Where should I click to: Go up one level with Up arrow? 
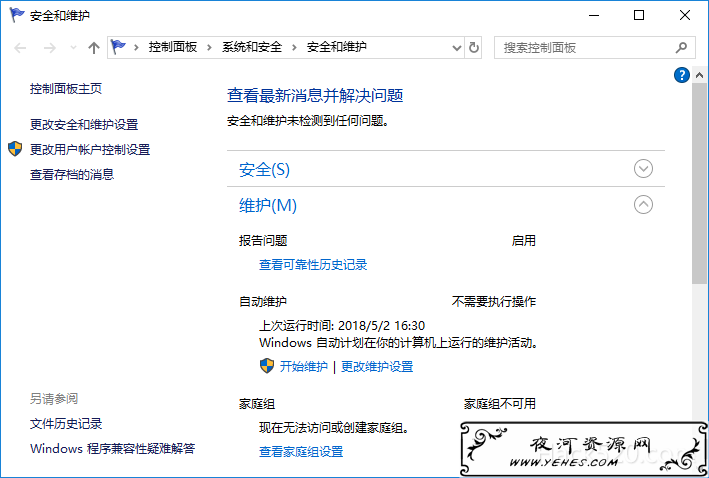point(94,48)
